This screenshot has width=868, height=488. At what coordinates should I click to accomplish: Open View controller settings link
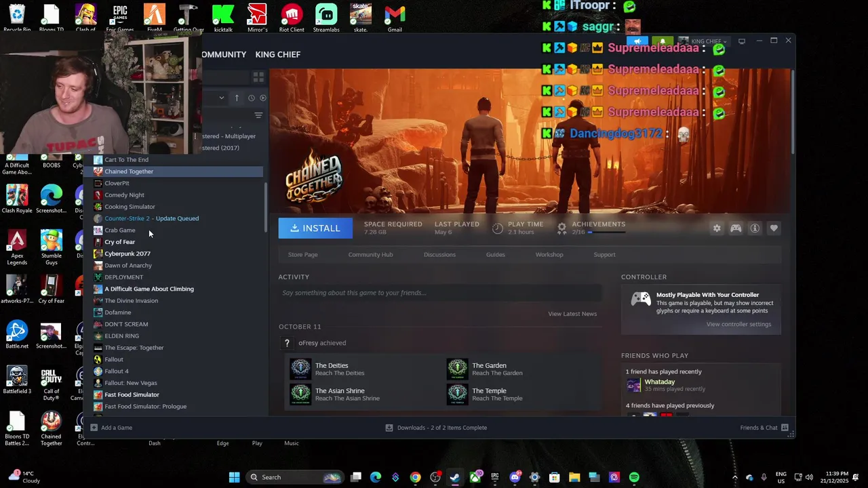738,324
